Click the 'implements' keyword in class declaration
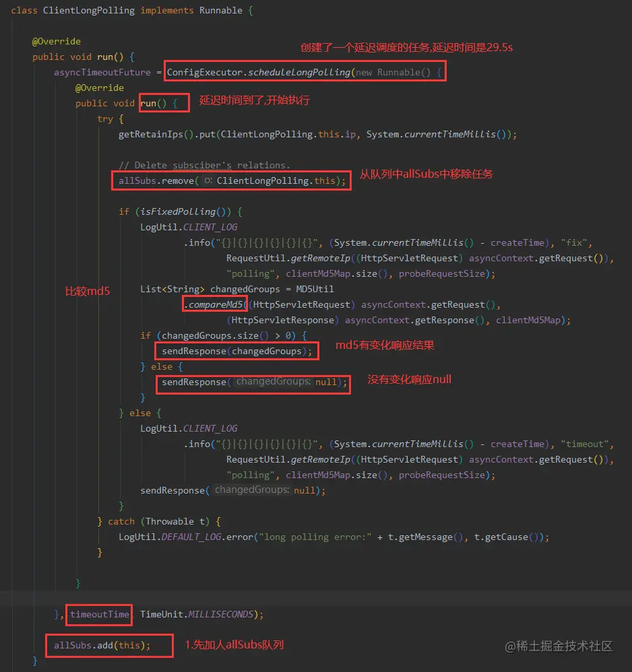Image resolution: width=632 pixels, height=672 pixels. [x=167, y=10]
